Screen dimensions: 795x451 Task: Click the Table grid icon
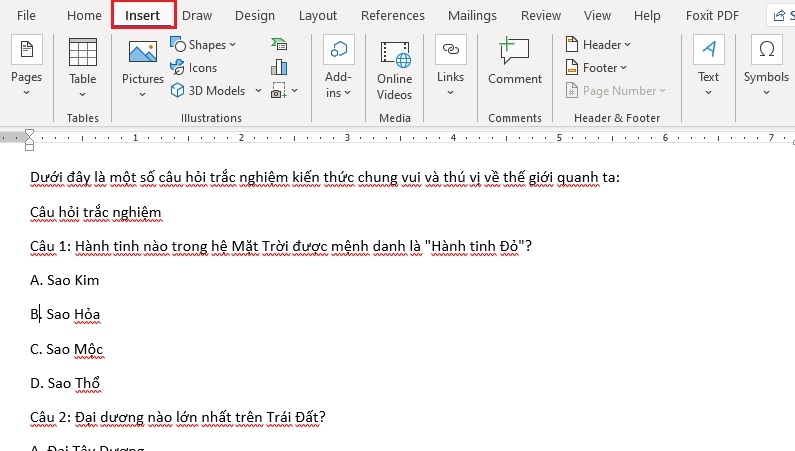pyautogui.click(x=83, y=52)
